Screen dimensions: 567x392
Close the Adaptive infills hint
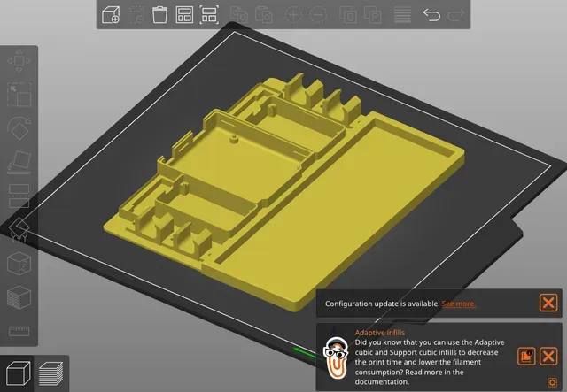[548, 357]
